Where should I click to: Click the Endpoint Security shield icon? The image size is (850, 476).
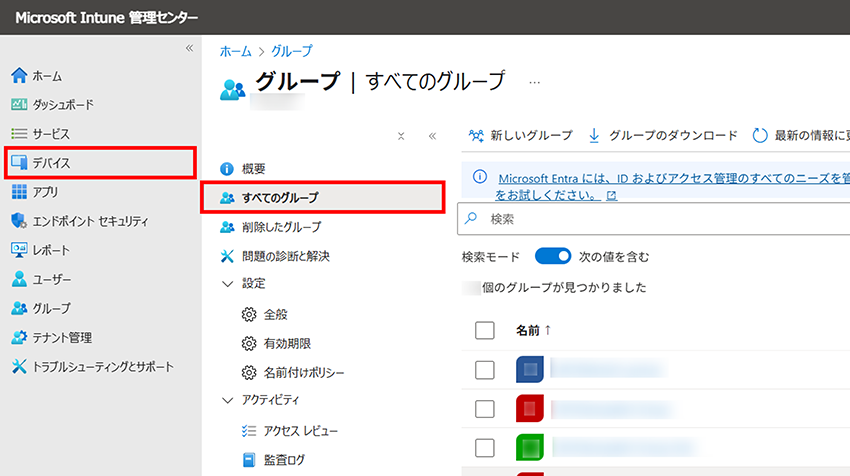coord(19,221)
